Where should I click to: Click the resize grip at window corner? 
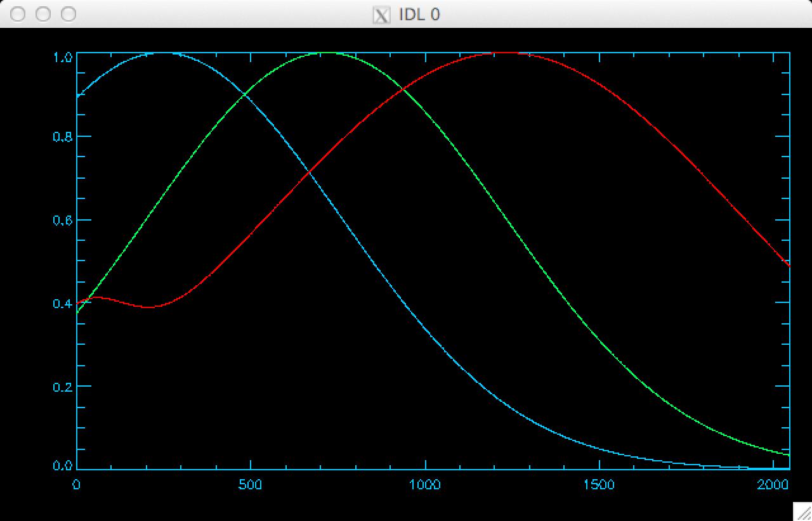pyautogui.click(x=803, y=511)
